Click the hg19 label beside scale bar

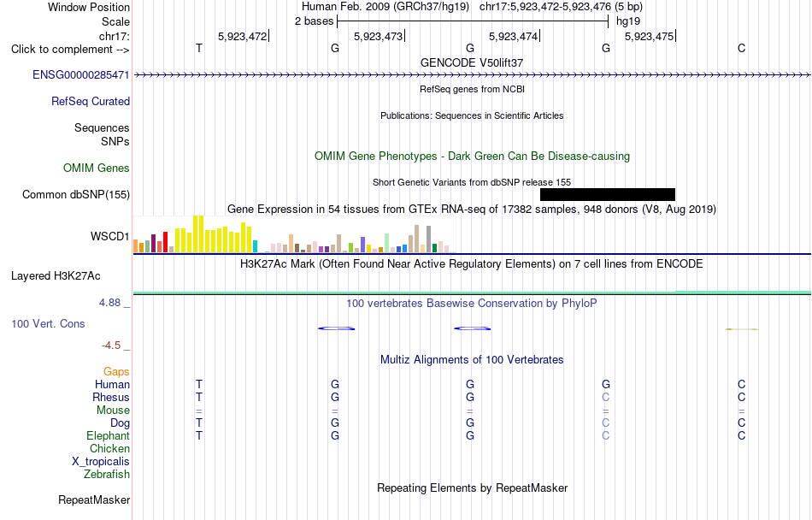click(x=628, y=21)
